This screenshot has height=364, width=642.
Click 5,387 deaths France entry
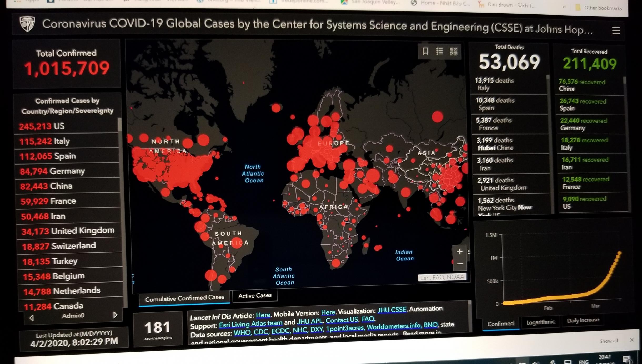510,124
